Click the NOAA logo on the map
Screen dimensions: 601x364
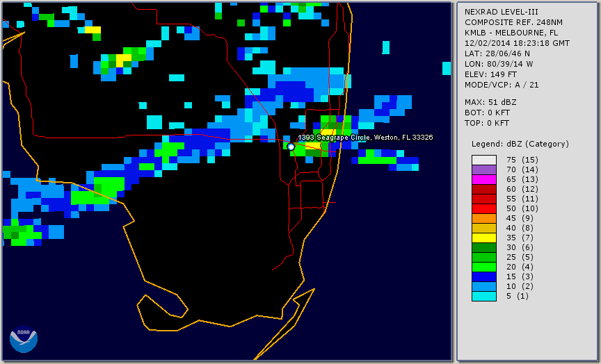coord(24,339)
